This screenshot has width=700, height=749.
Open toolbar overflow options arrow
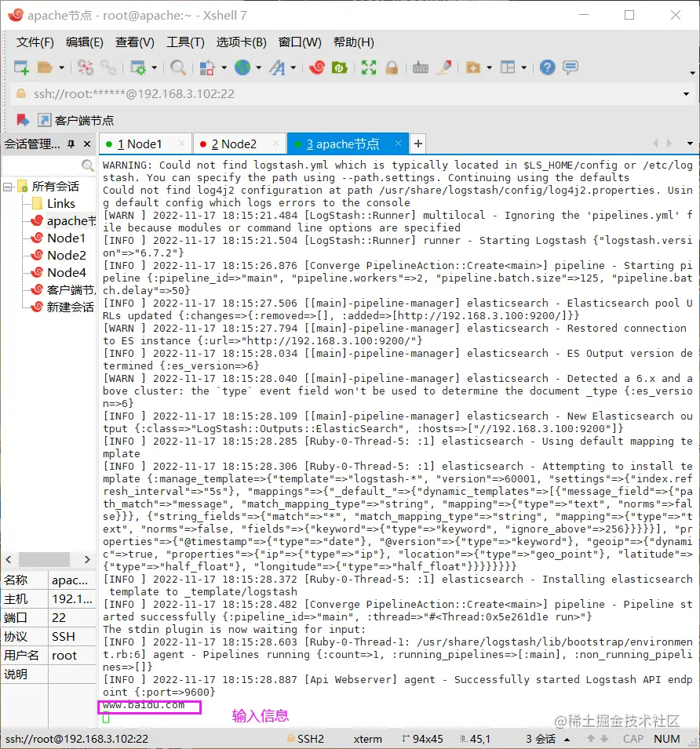[x=692, y=73]
